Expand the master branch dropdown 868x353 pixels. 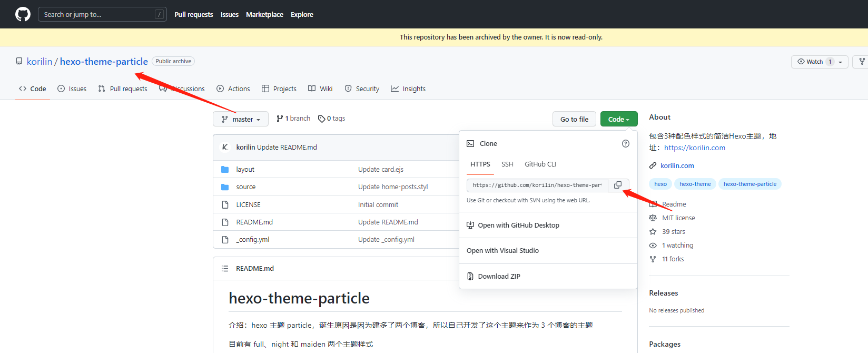pos(241,119)
